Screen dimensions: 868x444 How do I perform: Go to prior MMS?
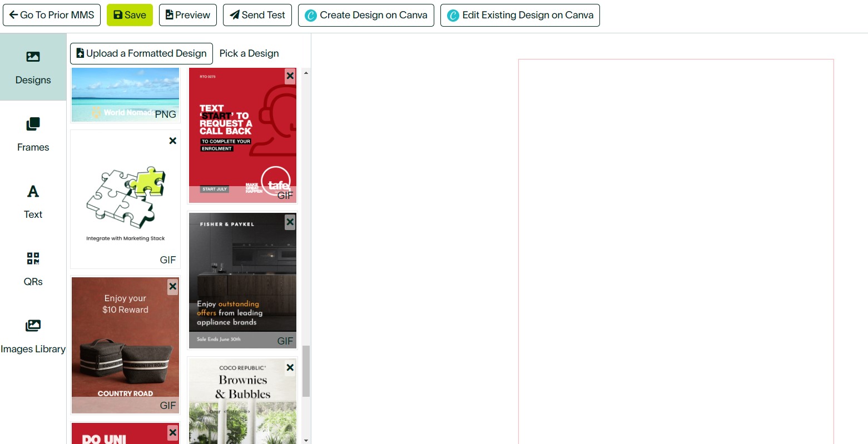(x=52, y=15)
